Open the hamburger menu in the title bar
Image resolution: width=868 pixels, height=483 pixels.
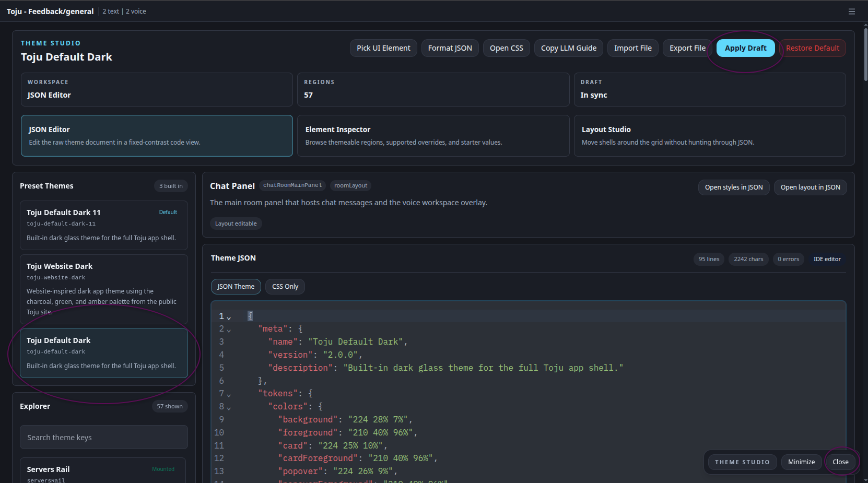tap(852, 11)
